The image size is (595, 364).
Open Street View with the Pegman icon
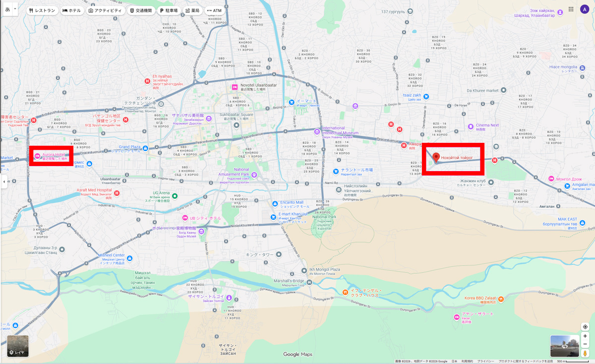pyautogui.click(x=585, y=353)
